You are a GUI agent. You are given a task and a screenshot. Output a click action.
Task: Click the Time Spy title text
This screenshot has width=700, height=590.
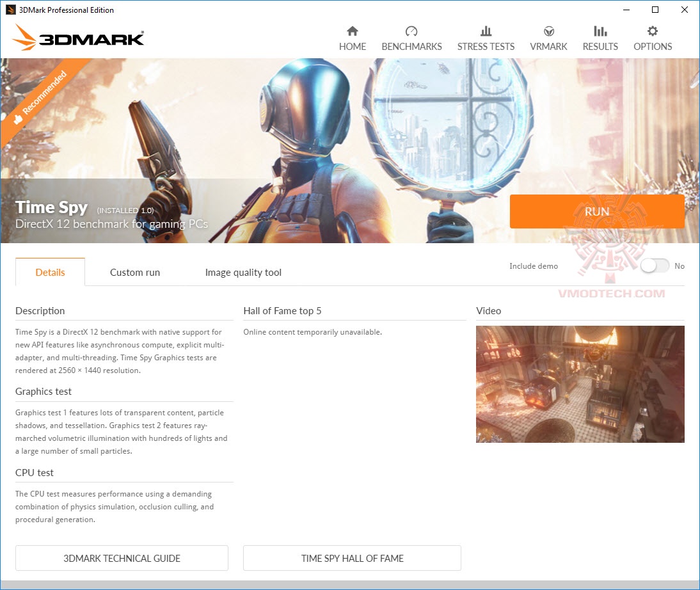pos(51,207)
